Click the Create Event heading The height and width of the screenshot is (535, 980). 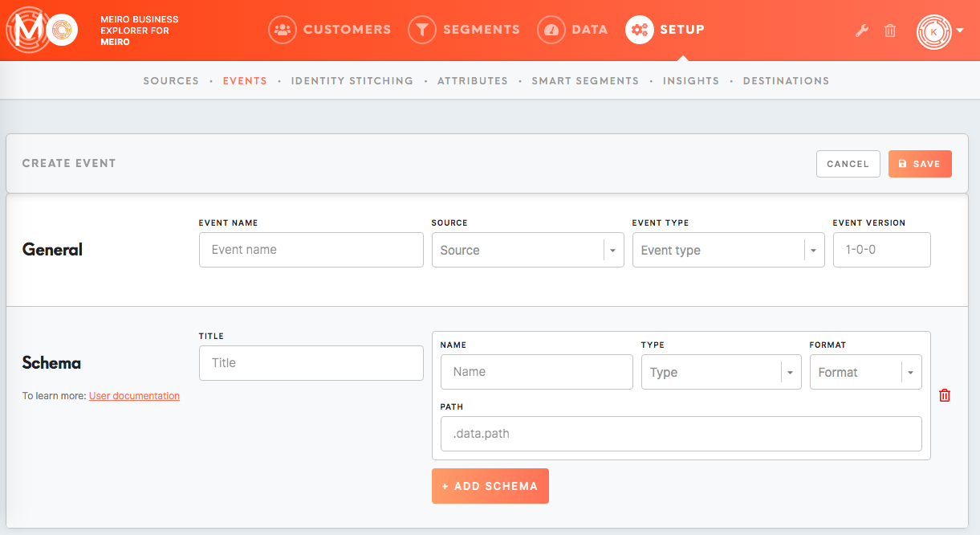coord(69,163)
